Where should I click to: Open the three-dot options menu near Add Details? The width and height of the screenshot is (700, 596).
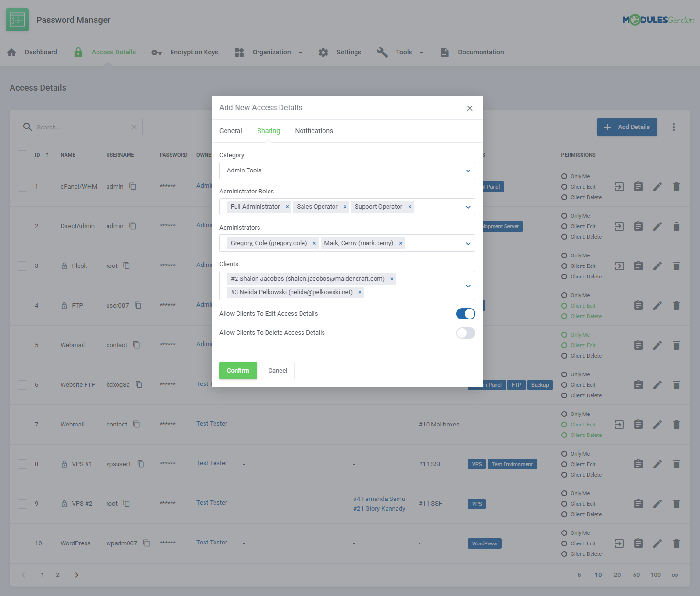point(674,127)
